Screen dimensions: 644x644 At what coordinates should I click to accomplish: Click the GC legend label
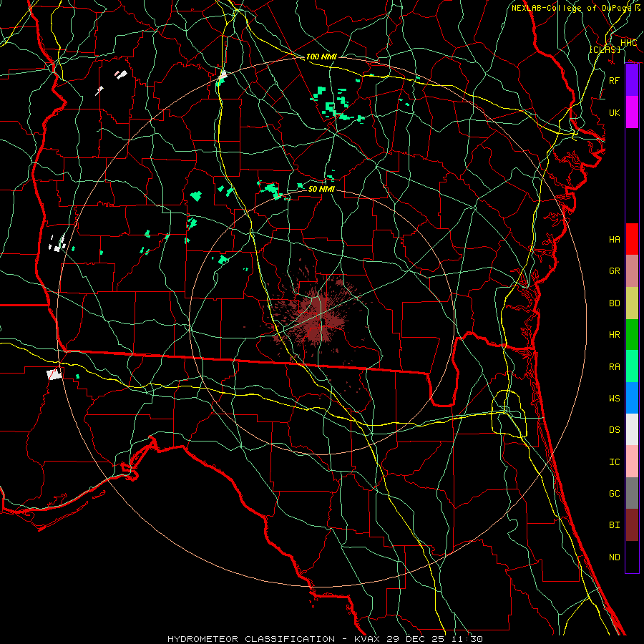[615, 494]
